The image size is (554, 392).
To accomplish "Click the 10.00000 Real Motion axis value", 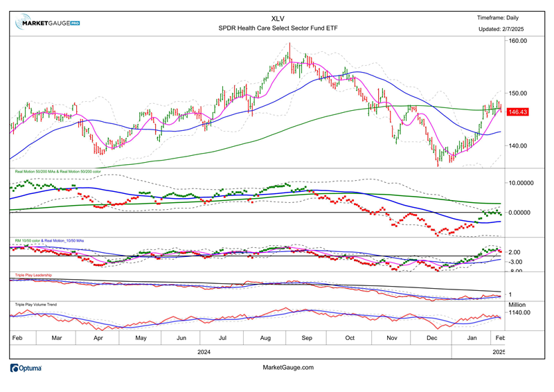I will (523, 184).
